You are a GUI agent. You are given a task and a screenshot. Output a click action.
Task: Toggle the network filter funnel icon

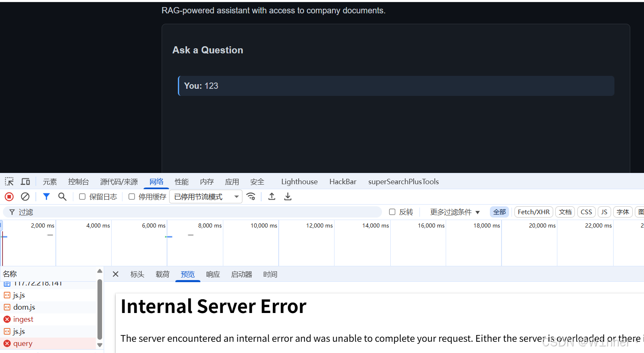[46, 197]
